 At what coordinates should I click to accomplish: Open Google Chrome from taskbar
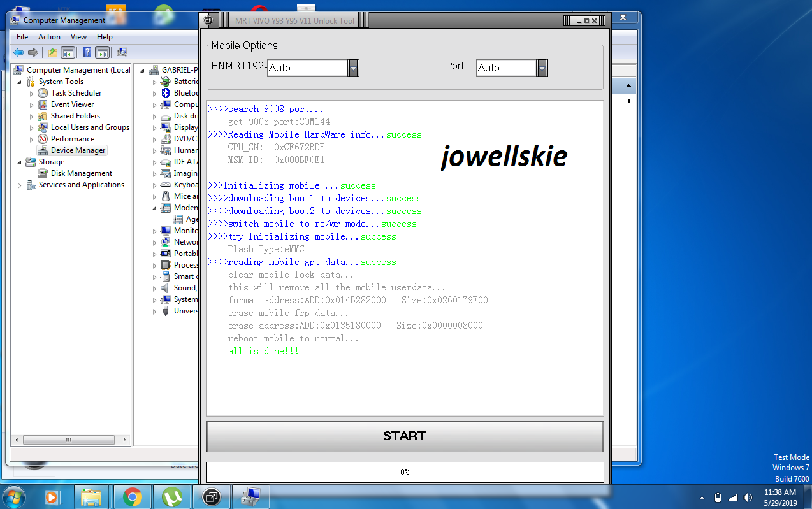point(133,496)
